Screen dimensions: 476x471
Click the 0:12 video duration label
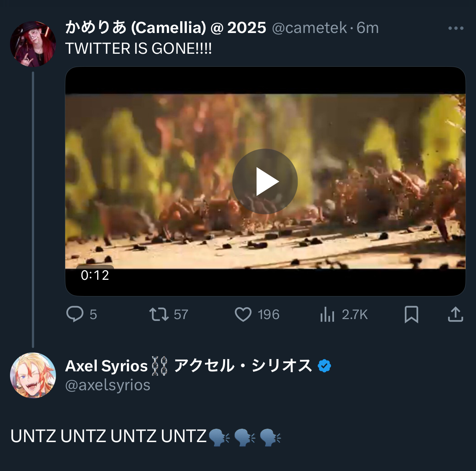[95, 275]
